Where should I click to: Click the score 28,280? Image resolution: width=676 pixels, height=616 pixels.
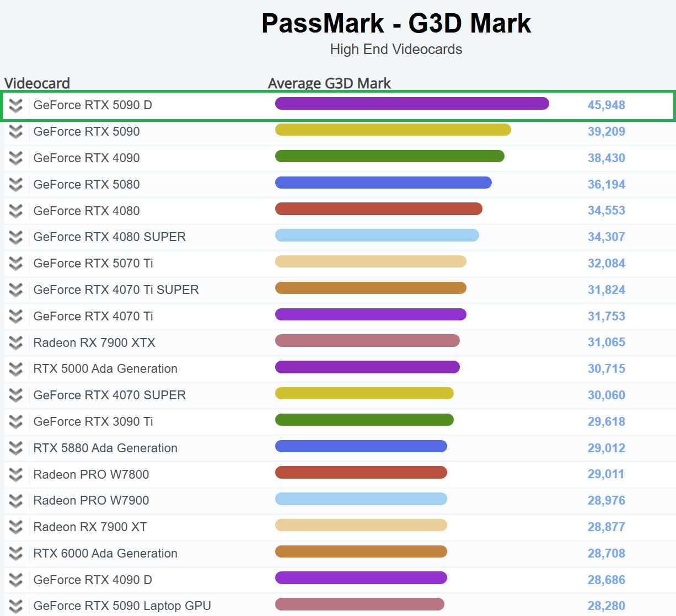click(x=607, y=606)
